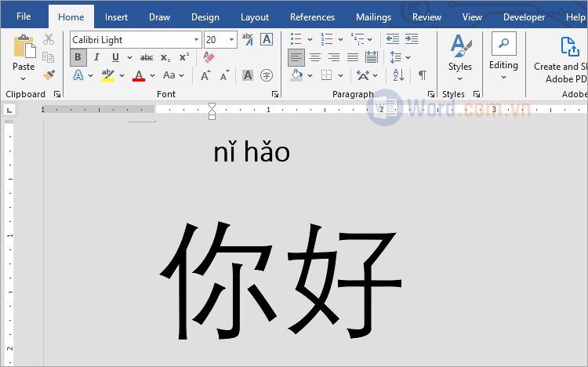This screenshot has width=588, height=367.
Task: Click the Multilevel List icon
Action: pos(358,39)
